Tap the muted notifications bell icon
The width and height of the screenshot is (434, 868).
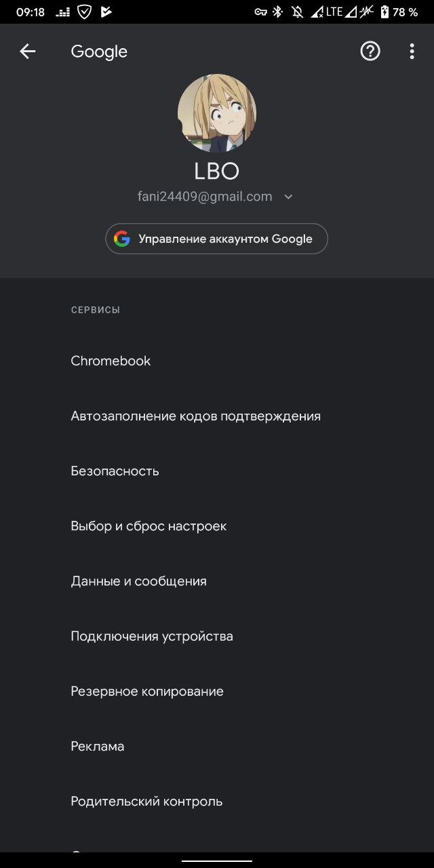coord(297,12)
